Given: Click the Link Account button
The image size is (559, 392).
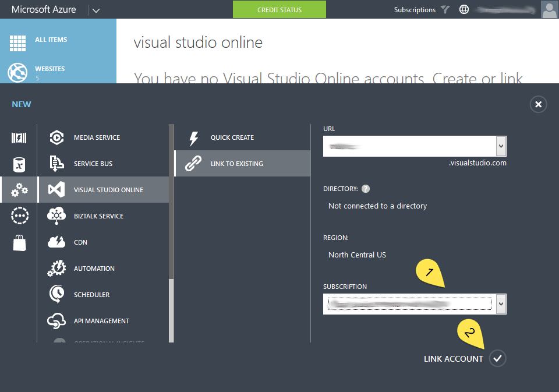Looking at the screenshot, I should coord(497,358).
